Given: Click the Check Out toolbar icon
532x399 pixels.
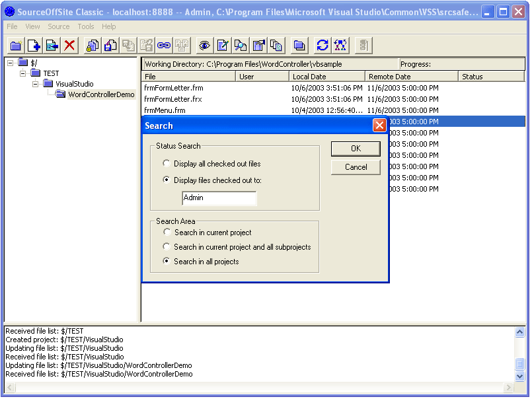Looking at the screenshot, I should point(110,46).
